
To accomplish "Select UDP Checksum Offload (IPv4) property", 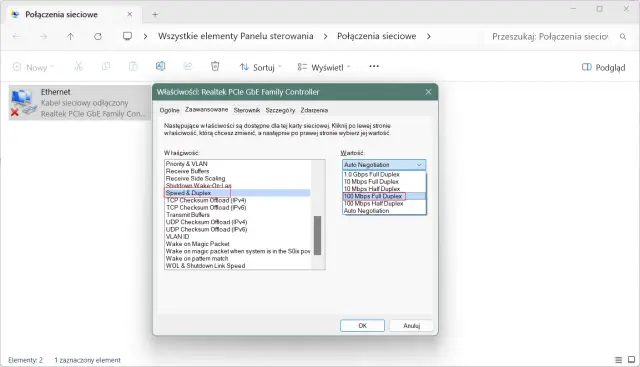I will pyautogui.click(x=207, y=222).
